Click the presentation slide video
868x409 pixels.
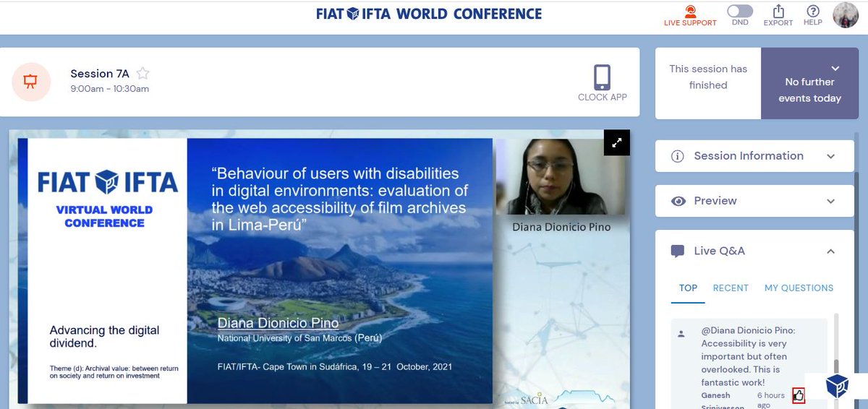point(256,270)
